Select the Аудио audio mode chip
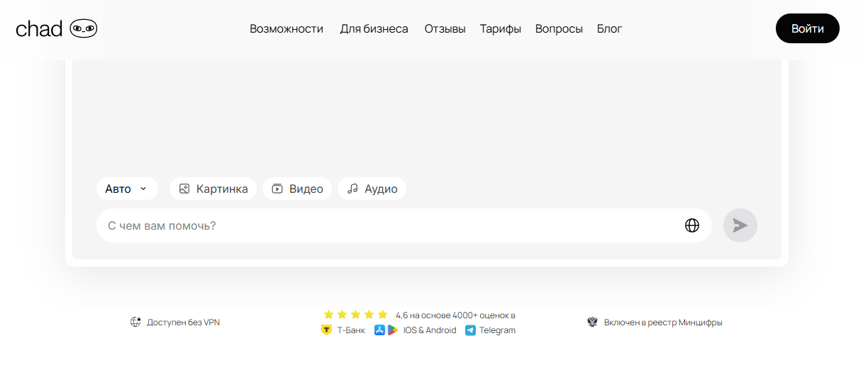This screenshot has width=868, height=370. (372, 189)
